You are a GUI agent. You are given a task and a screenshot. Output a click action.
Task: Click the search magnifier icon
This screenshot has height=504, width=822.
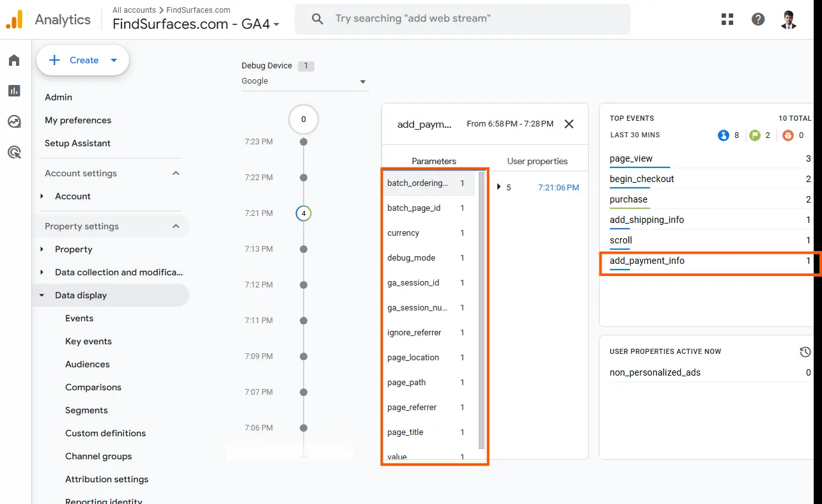[318, 19]
